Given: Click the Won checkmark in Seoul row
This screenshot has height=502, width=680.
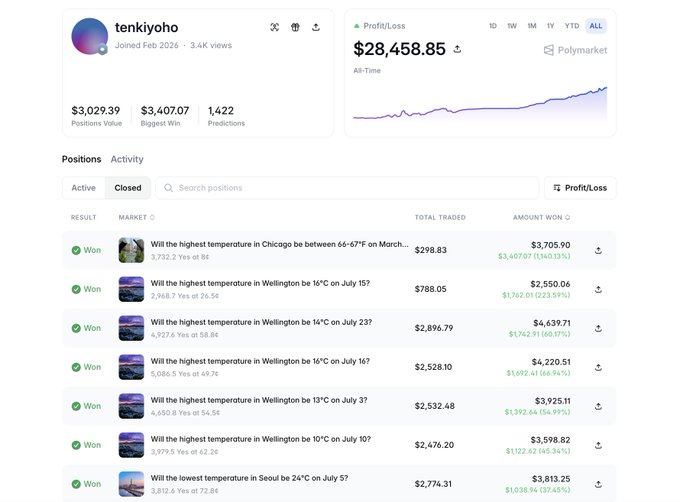Looking at the screenshot, I should coord(76,484).
